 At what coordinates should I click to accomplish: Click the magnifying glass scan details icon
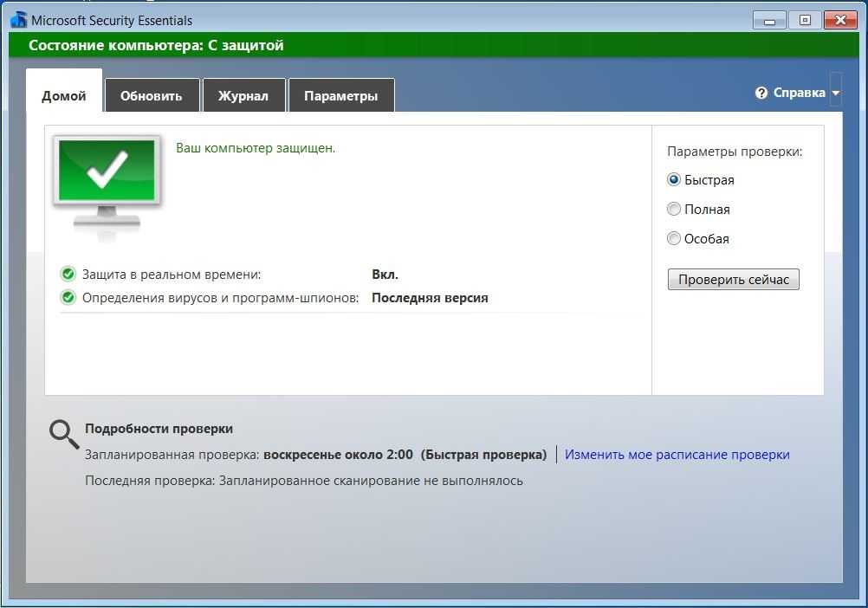[63, 434]
